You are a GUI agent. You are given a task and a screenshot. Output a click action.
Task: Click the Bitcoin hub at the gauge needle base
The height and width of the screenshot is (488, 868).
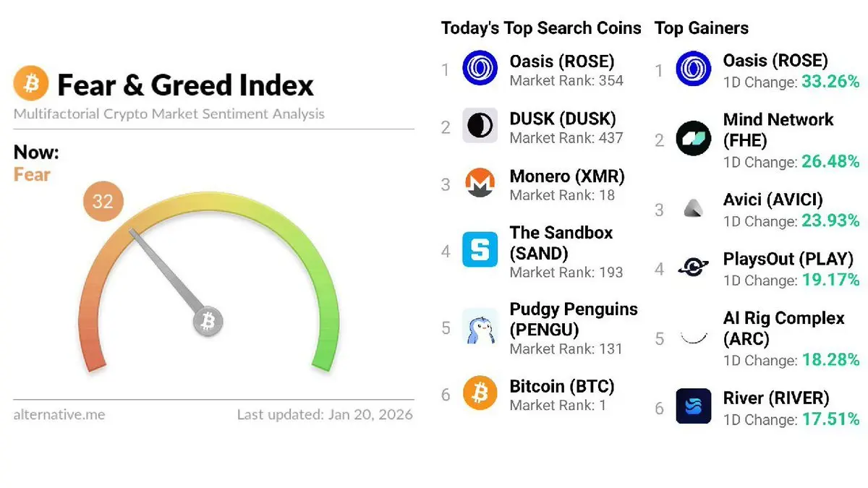point(208,320)
